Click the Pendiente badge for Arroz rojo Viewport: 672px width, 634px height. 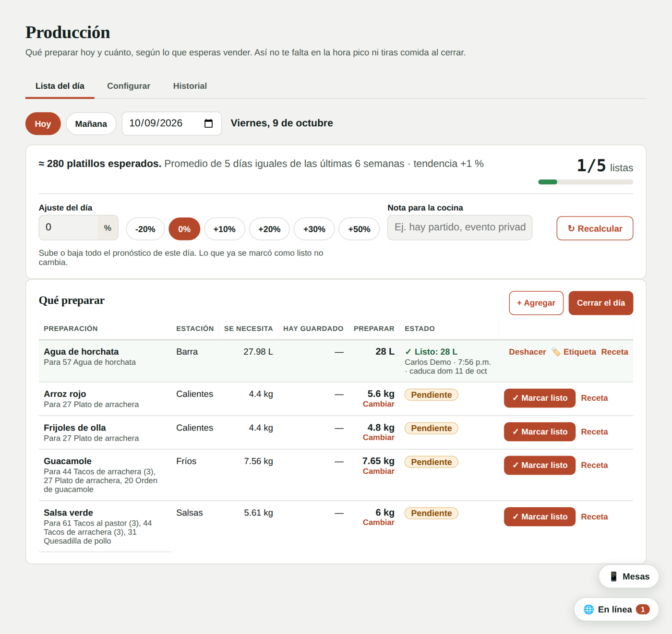point(432,395)
